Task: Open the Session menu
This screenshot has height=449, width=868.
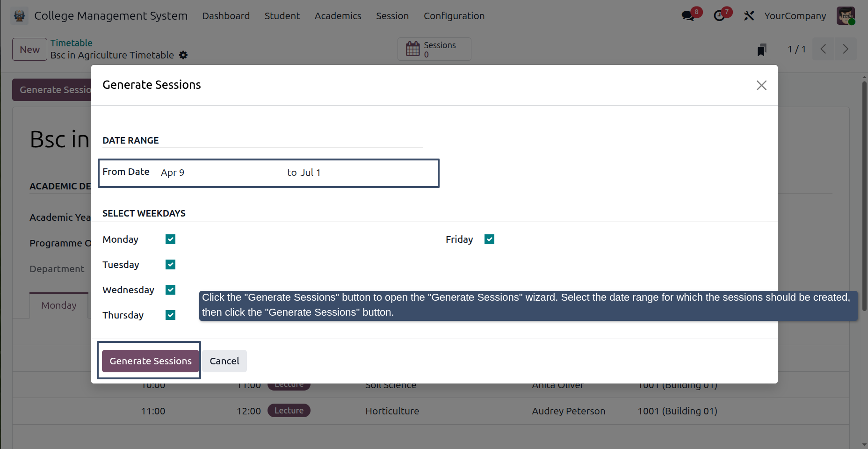Action: [392, 16]
